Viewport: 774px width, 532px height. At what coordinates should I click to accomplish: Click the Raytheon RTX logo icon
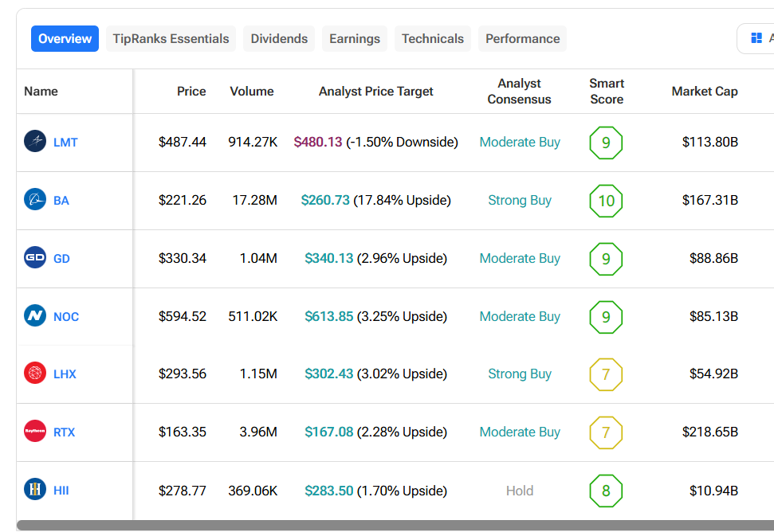click(x=35, y=432)
